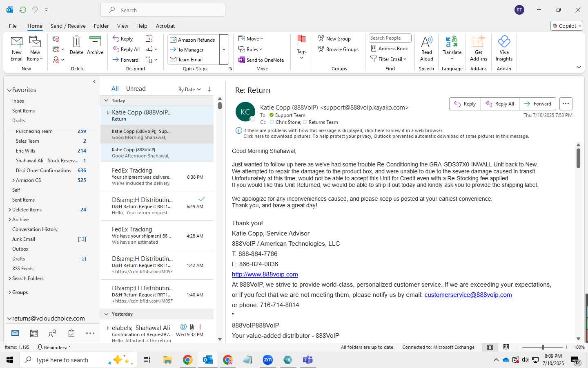Click Forward in reading pane
The image size is (588, 368).
pos(537,104)
